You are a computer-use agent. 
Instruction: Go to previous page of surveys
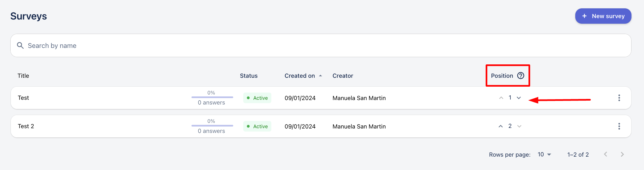[x=606, y=154]
